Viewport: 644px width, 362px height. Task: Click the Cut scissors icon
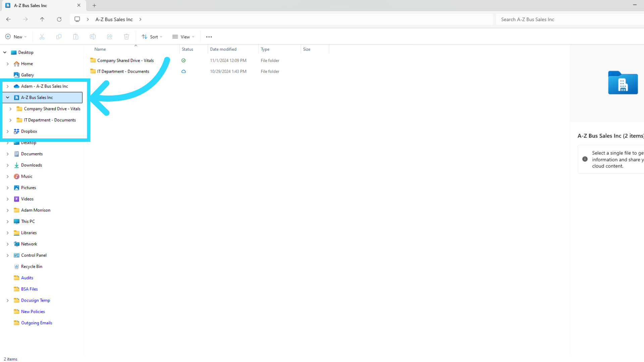[42, 37]
